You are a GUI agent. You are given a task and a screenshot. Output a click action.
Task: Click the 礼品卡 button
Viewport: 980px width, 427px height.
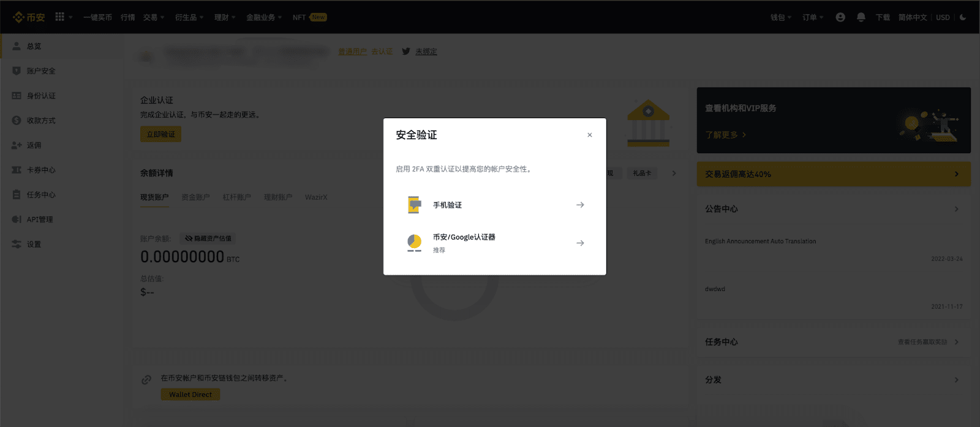pos(642,173)
